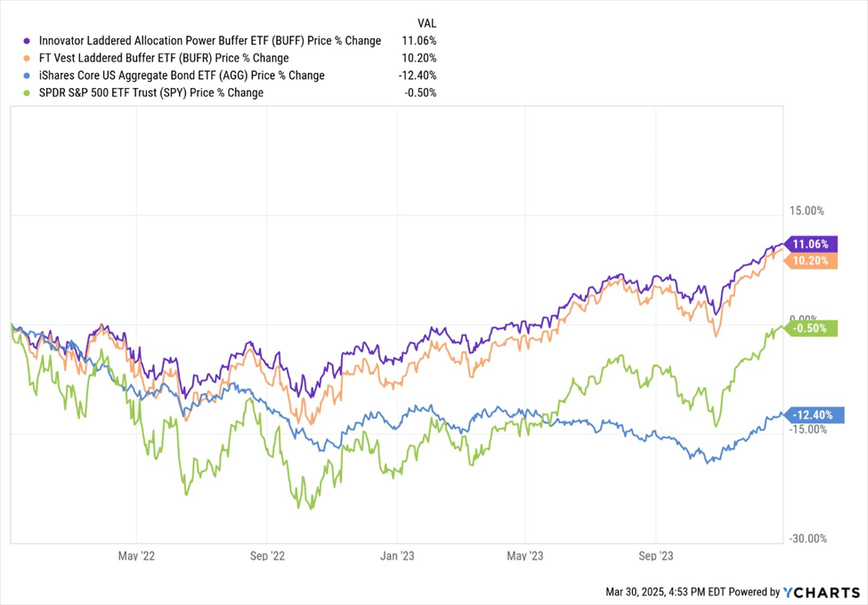The width and height of the screenshot is (868, 605).
Task: Click the Sep '23 axis label
Action: [x=655, y=556]
